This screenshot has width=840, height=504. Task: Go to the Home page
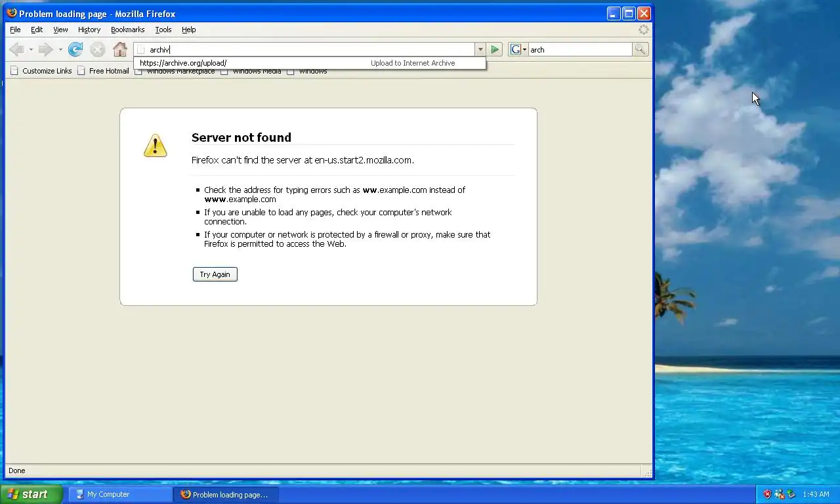[x=119, y=49]
